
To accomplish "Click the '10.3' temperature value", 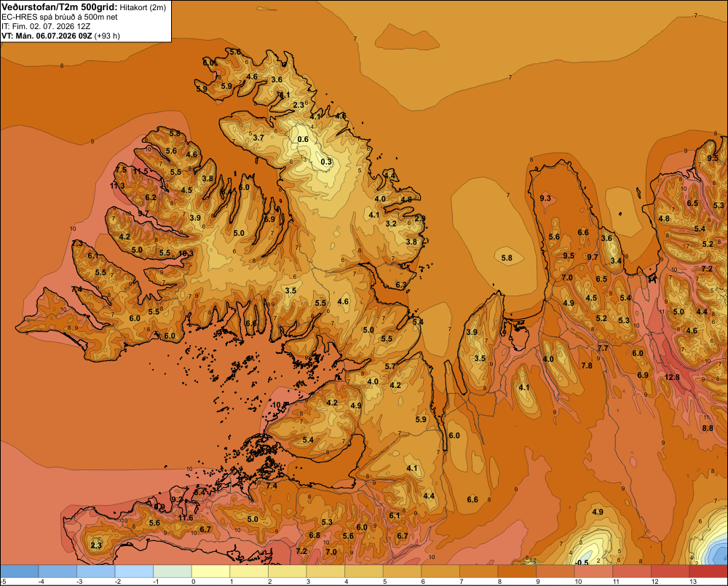I will click(x=186, y=253).
